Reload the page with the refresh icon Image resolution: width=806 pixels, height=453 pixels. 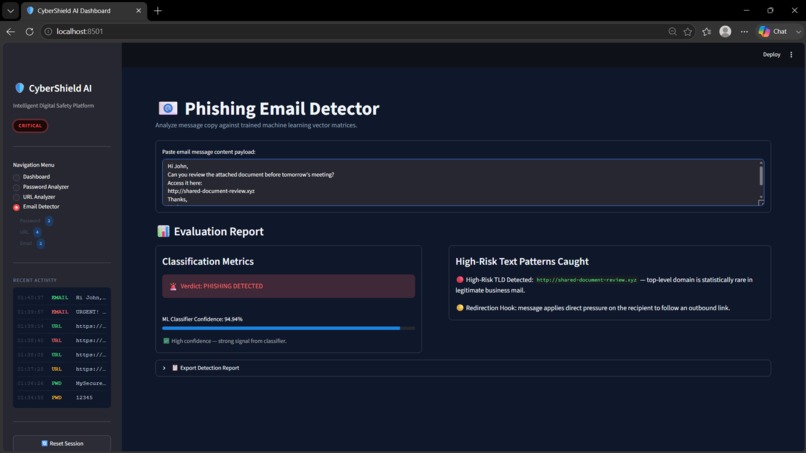coord(30,31)
